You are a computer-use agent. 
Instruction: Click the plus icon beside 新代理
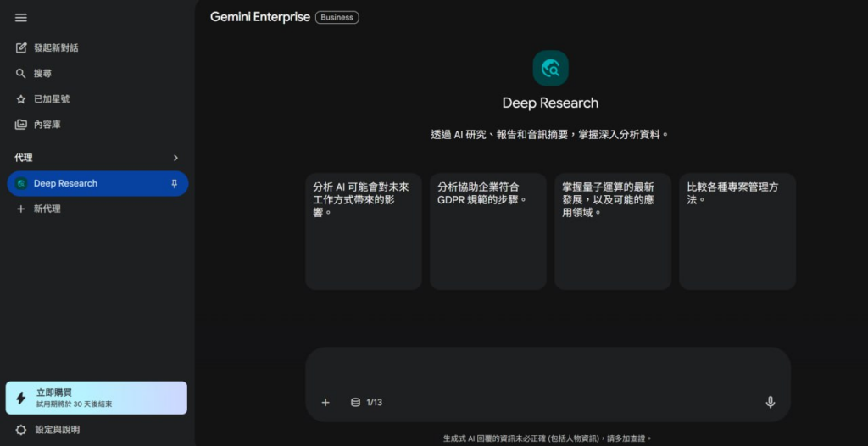tap(21, 209)
